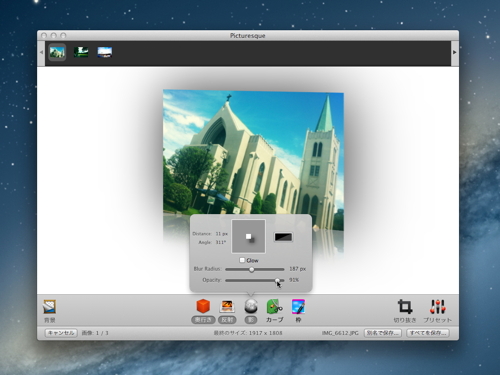Click the Blur Radius slider knob

252,269
